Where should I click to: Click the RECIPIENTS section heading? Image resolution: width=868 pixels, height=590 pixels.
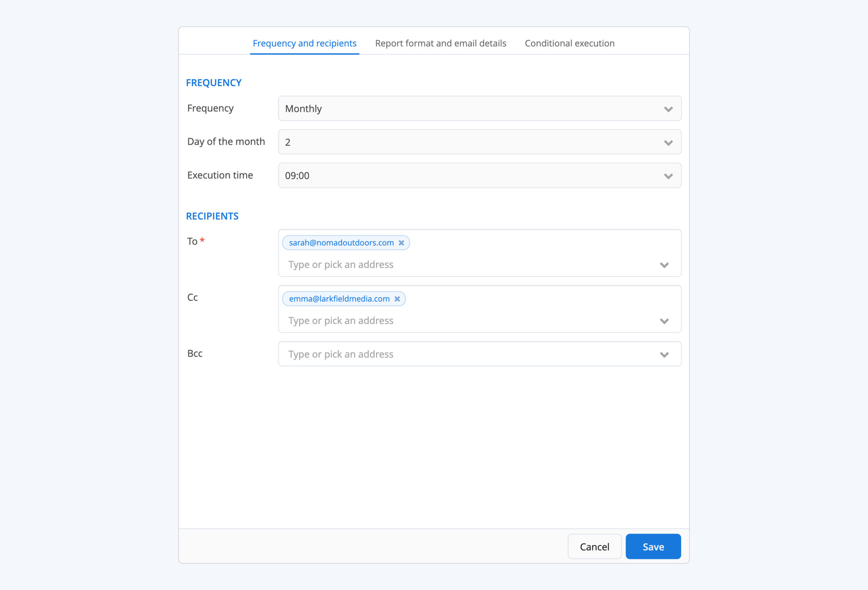[212, 216]
